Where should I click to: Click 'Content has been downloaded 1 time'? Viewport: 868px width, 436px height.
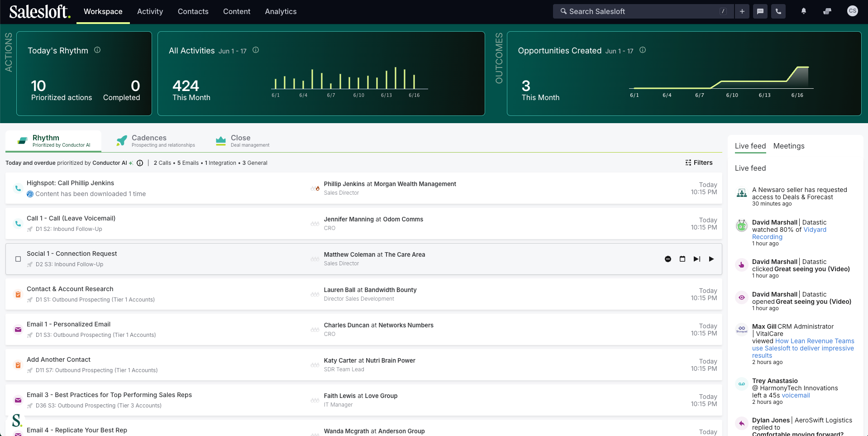[x=91, y=194]
